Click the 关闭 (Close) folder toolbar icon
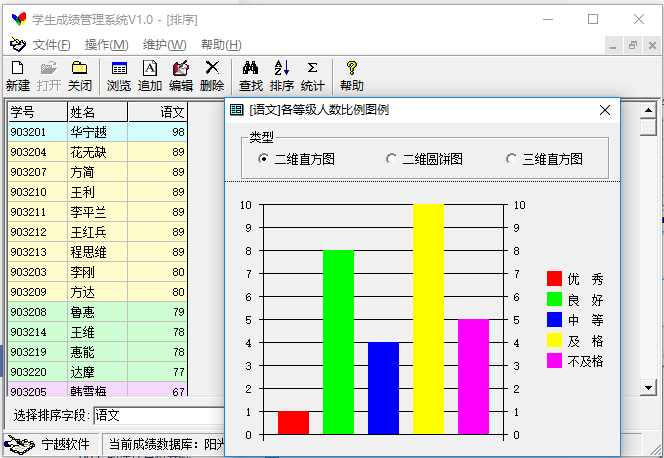The image size is (664, 458). point(79,68)
